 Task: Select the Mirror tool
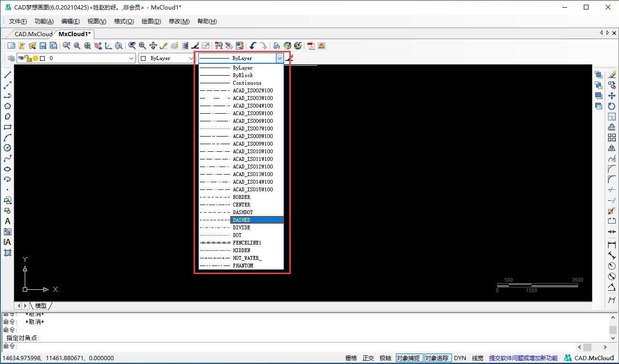(612, 148)
